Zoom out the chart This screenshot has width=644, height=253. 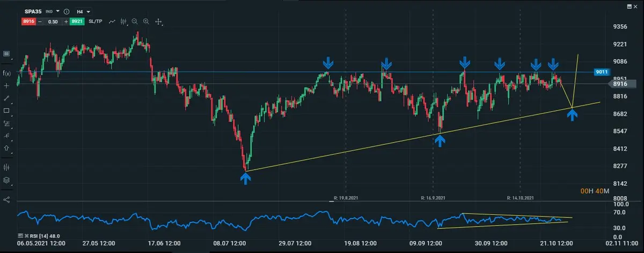click(x=135, y=21)
